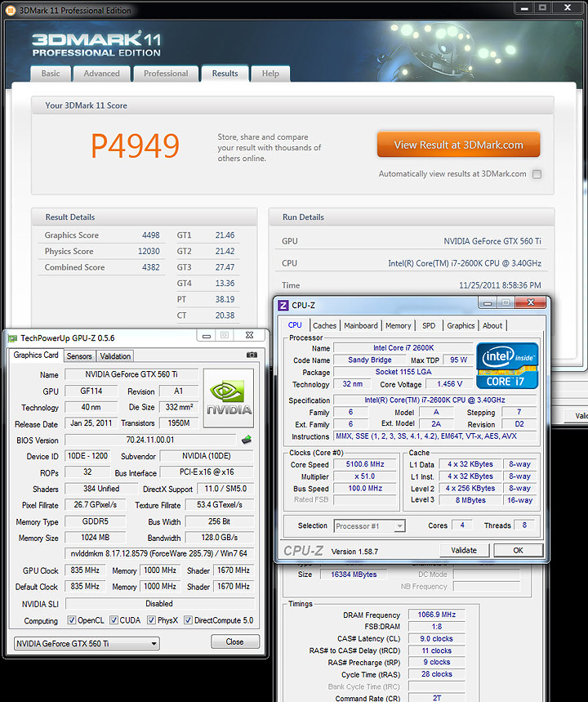The height and width of the screenshot is (702, 588).
Task: Click the Threads value 8 in CPU-Z
Action: click(524, 525)
